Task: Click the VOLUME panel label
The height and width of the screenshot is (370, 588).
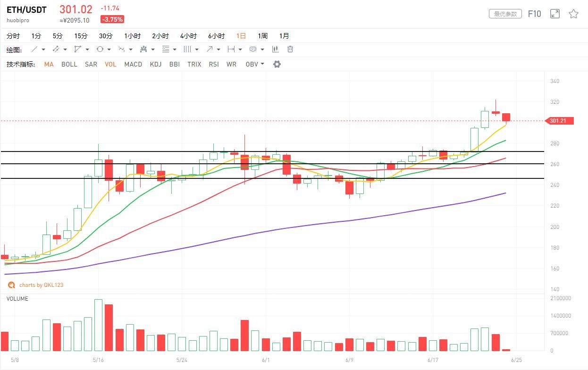Action: [x=17, y=299]
